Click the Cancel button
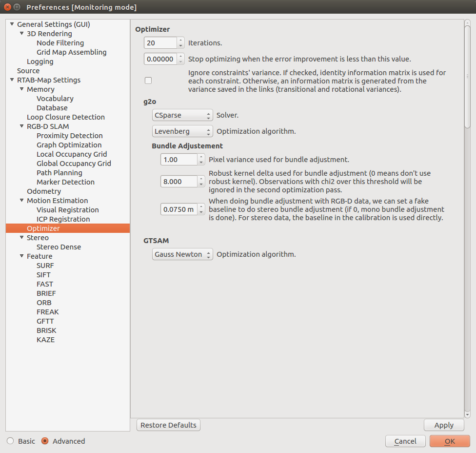The width and height of the screenshot is (476, 453). click(x=405, y=441)
